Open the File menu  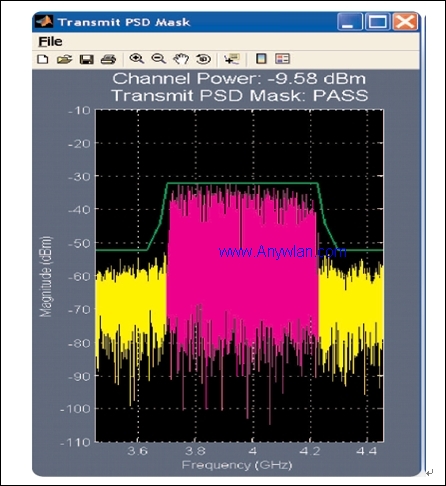(50, 42)
